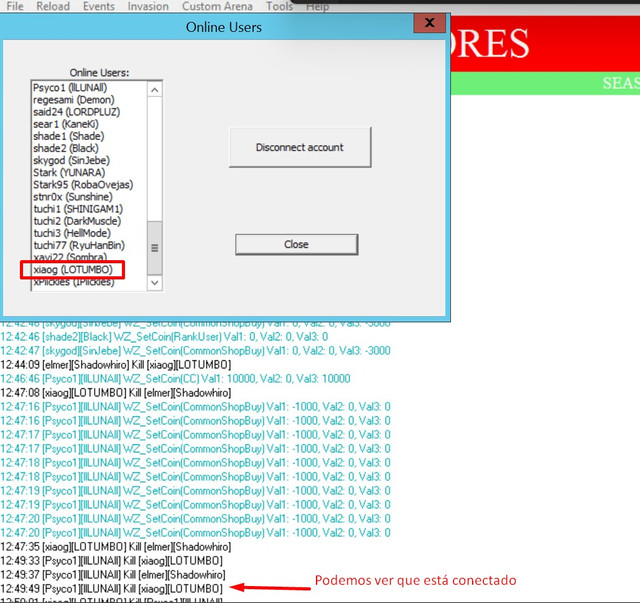The image size is (640, 603).
Task: Open the Custom Arena menu
Action: pos(217,6)
